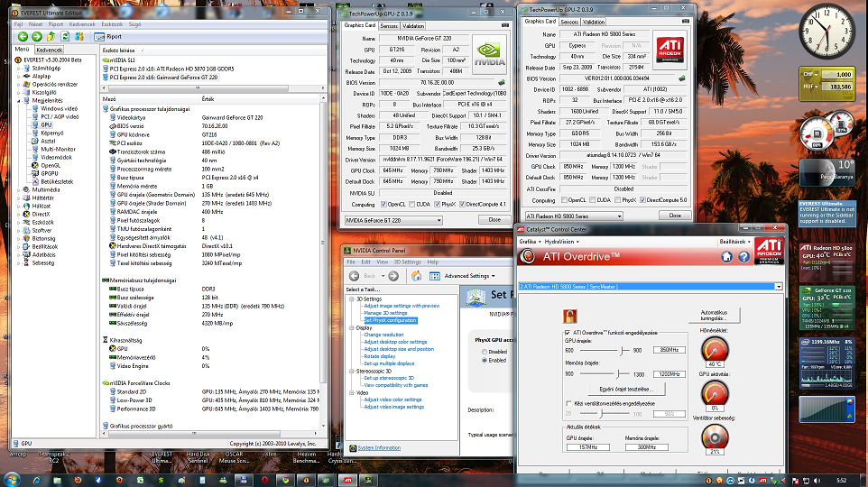Select the PhysX Disabled radio button
The width and height of the screenshot is (868, 487).
pos(485,352)
